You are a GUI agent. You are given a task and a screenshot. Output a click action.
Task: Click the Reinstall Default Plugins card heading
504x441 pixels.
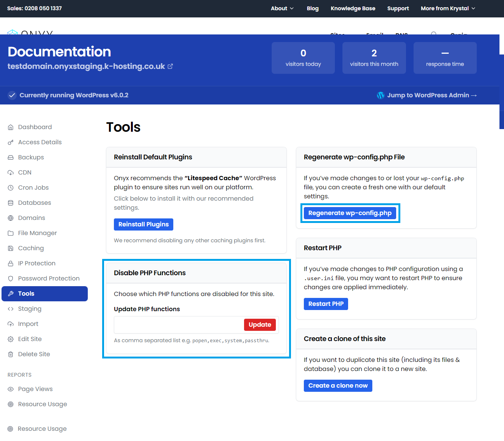pyautogui.click(x=153, y=157)
